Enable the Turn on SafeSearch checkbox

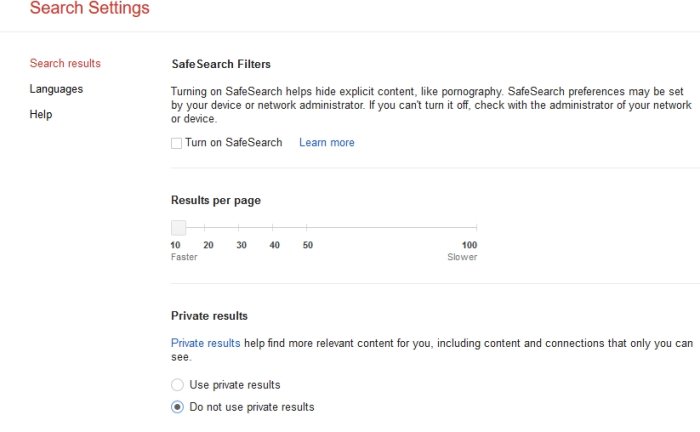click(x=176, y=143)
